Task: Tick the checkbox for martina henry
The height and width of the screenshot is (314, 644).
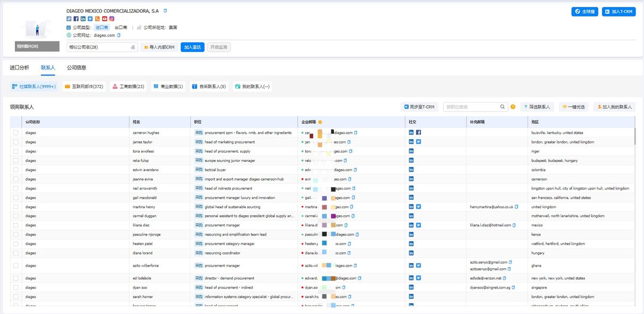Action: (x=16, y=207)
